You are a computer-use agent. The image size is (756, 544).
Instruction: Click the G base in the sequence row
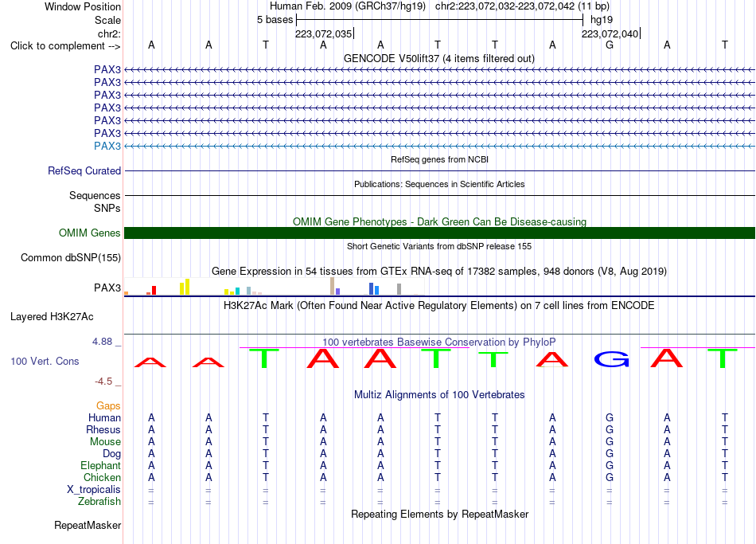[610, 45]
